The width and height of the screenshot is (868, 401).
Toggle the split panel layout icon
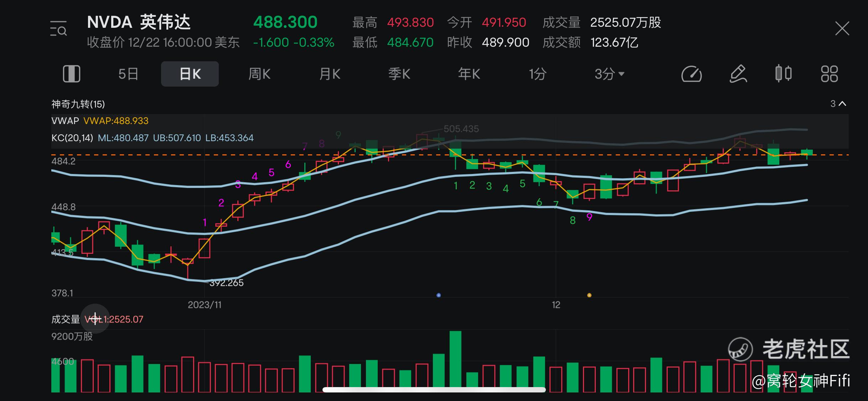click(x=71, y=74)
